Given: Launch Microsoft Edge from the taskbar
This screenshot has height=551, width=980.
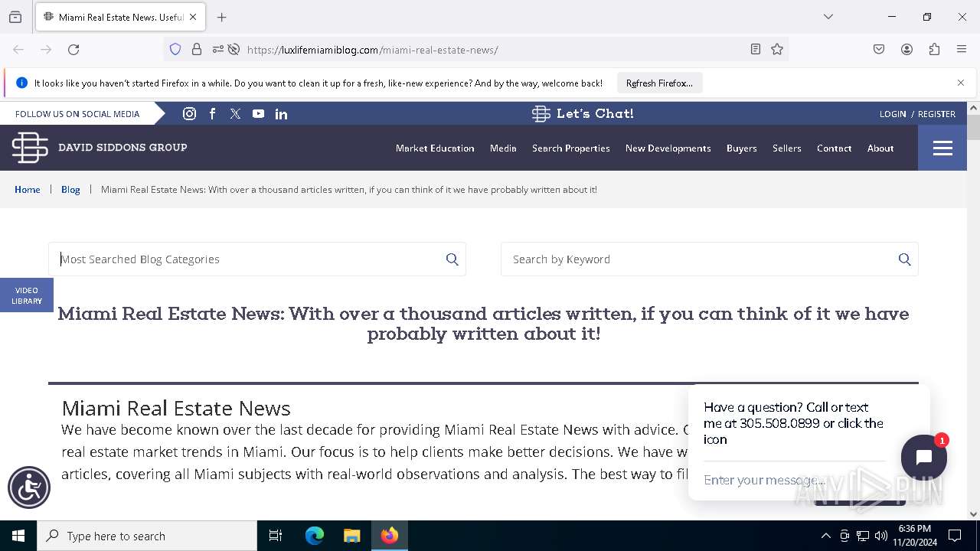Looking at the screenshot, I should point(315,536).
